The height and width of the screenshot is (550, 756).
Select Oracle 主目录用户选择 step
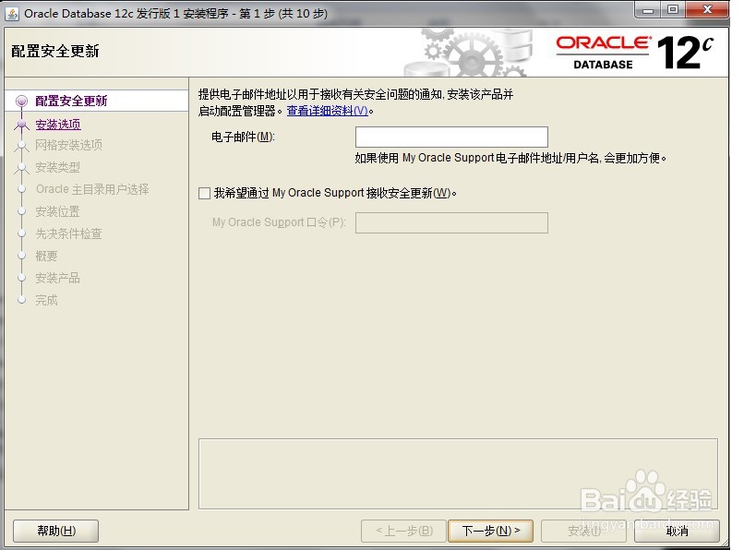92,189
